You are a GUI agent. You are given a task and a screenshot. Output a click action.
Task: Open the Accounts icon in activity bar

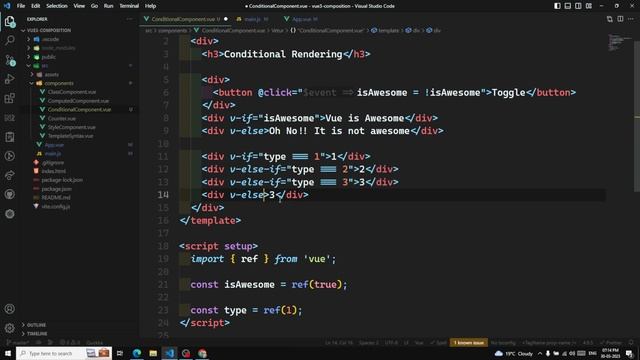click(x=10, y=309)
